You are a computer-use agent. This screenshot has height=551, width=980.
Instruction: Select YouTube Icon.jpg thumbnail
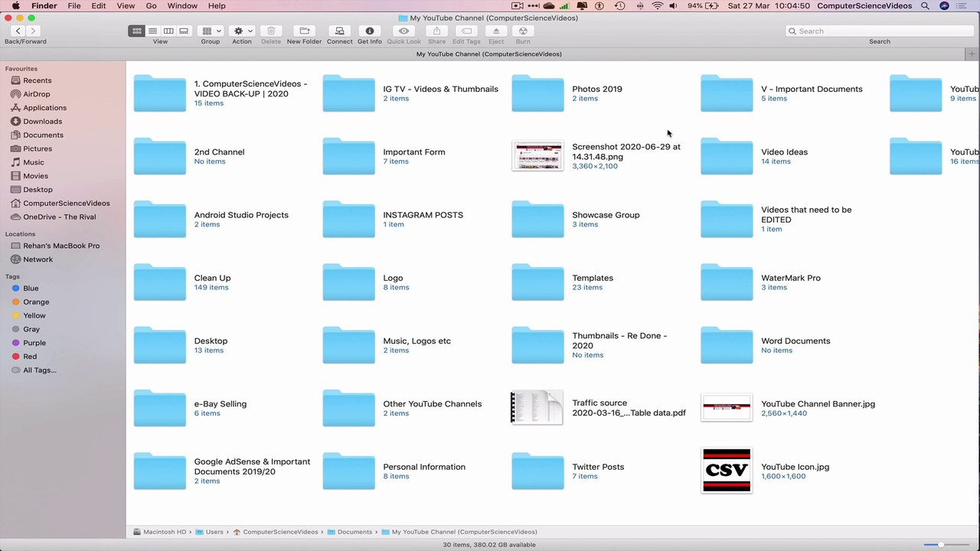(x=727, y=471)
